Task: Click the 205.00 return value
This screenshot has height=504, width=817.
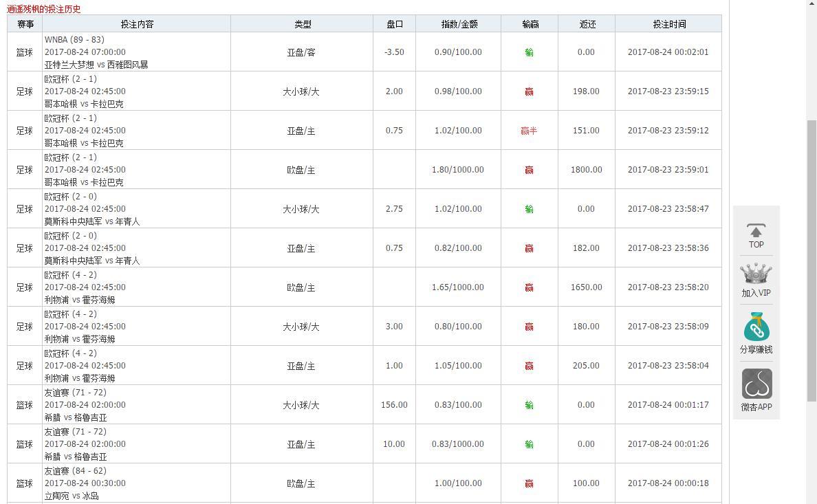Action: pyautogui.click(x=586, y=365)
